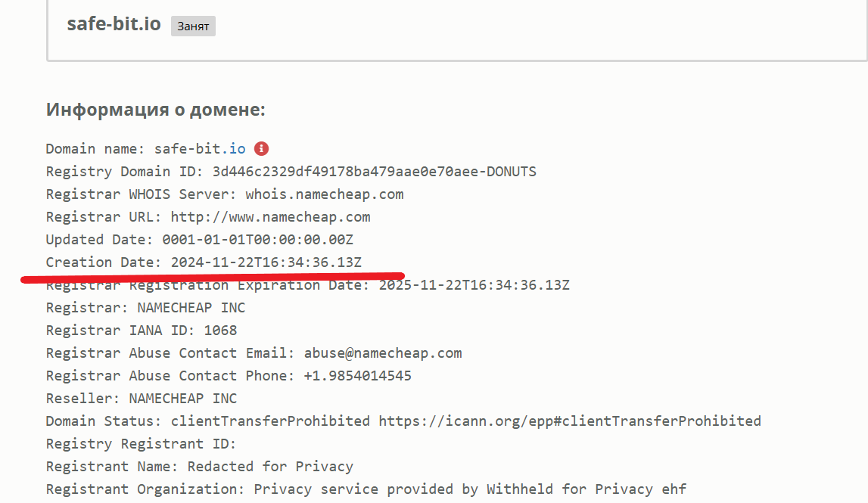This screenshot has width=868, height=503.
Task: Click the icann.org clientTransferProhibited URL
Action: [x=569, y=421]
